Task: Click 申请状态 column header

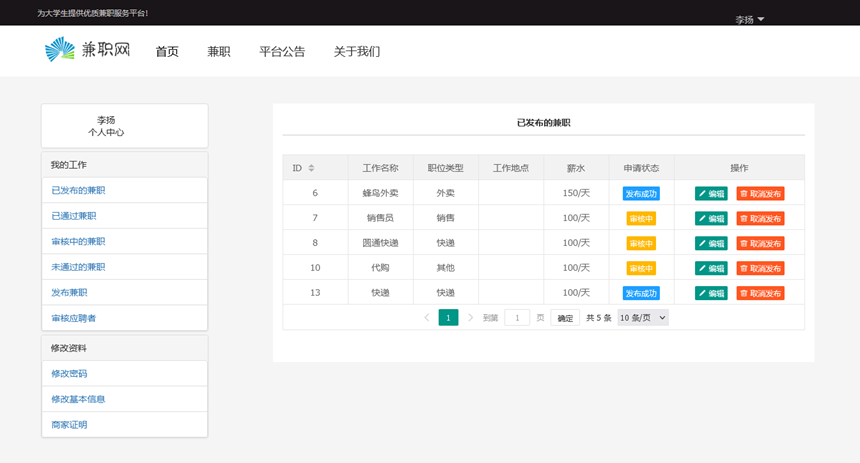Action: pos(641,168)
